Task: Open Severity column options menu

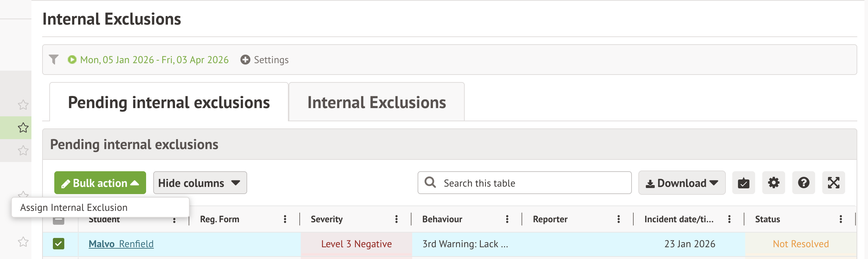Action: click(396, 219)
